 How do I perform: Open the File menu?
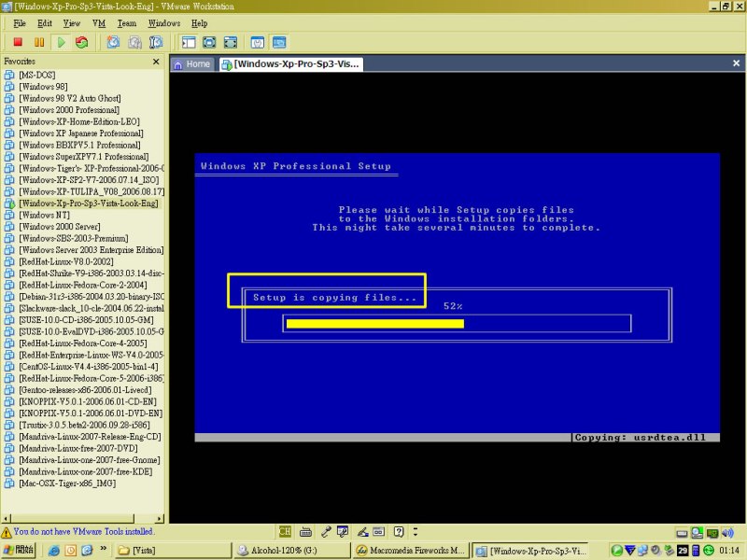click(20, 23)
